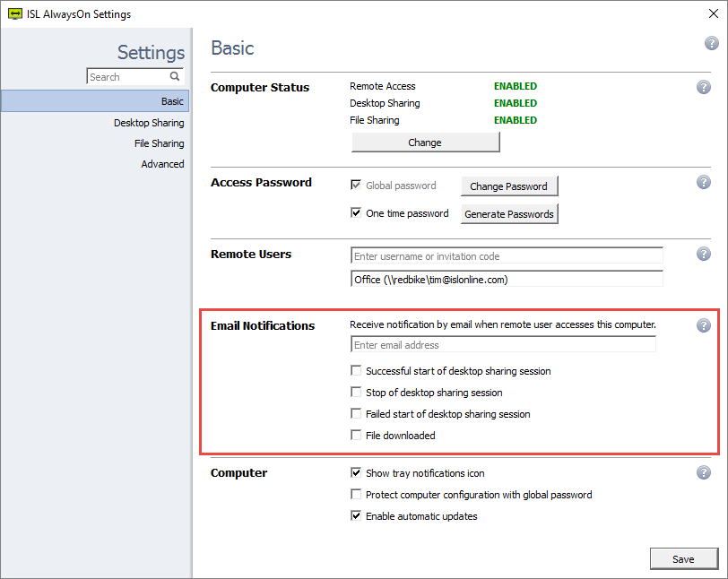Click help icon next to Computer section
The height and width of the screenshot is (579, 728).
point(704,472)
